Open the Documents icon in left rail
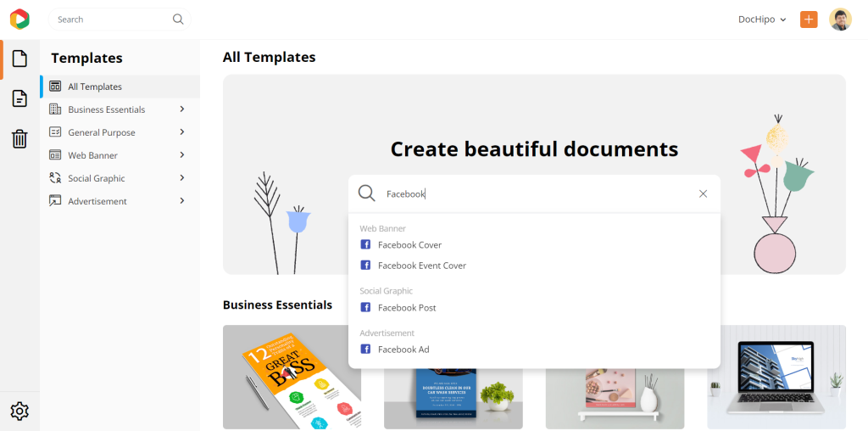 click(19, 98)
